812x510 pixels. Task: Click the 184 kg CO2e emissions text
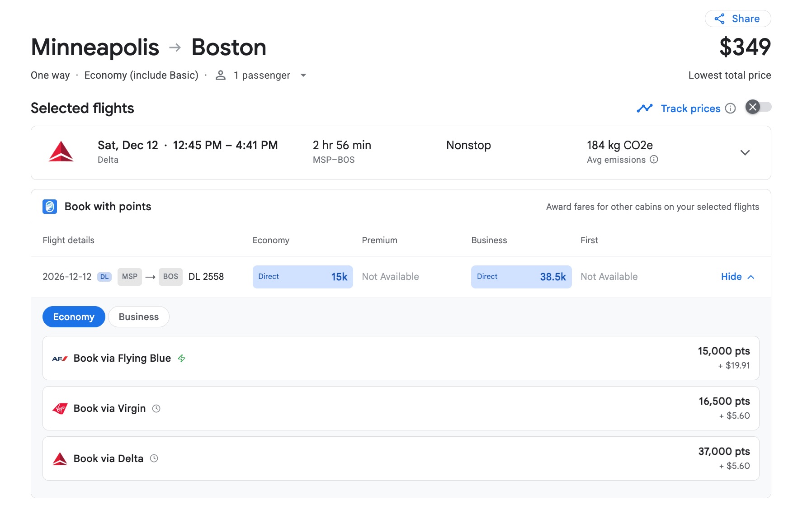point(620,145)
